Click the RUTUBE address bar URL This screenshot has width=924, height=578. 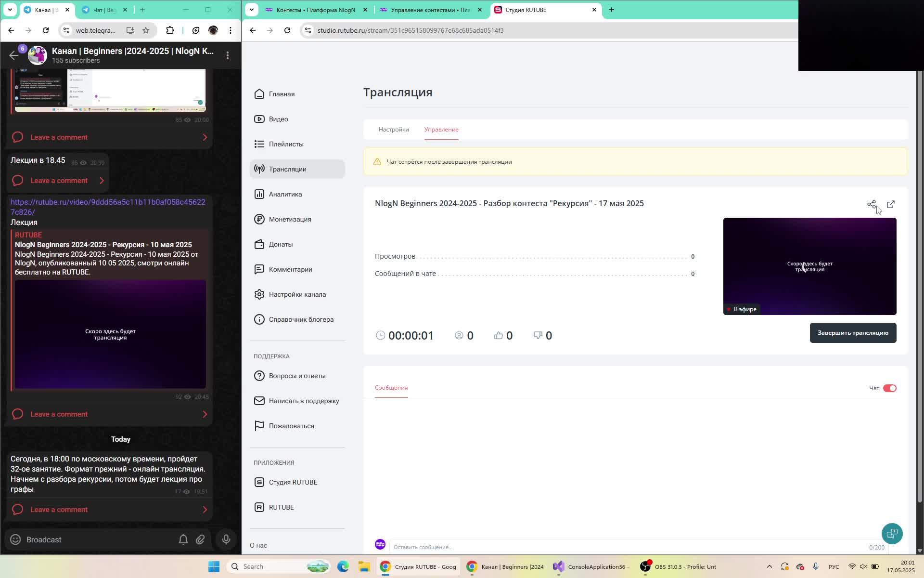(x=411, y=30)
